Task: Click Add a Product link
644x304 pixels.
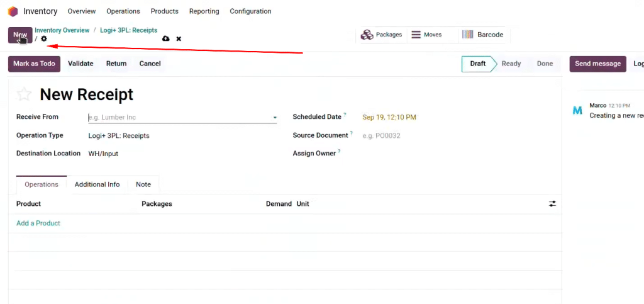Action: point(38,223)
